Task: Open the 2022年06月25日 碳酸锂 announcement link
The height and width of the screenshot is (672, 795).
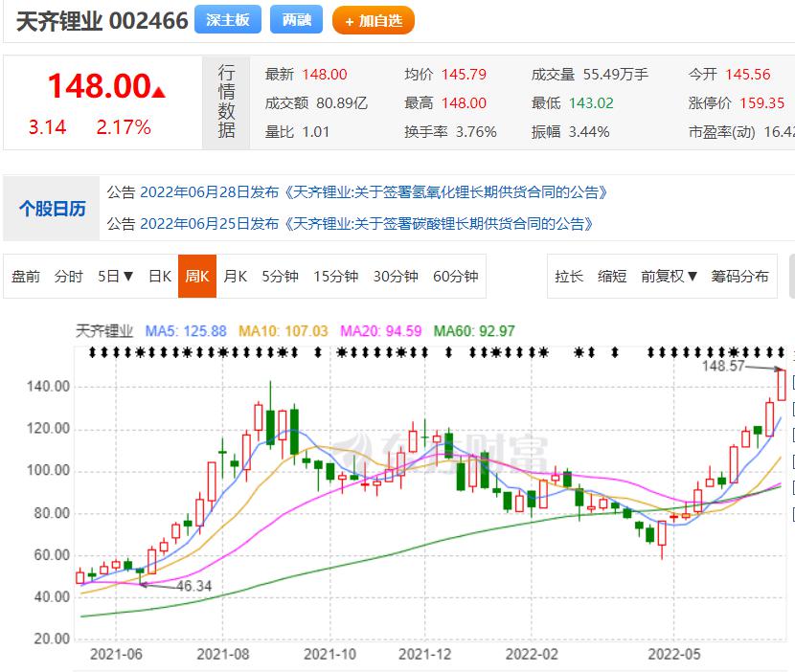Action: pos(366,223)
